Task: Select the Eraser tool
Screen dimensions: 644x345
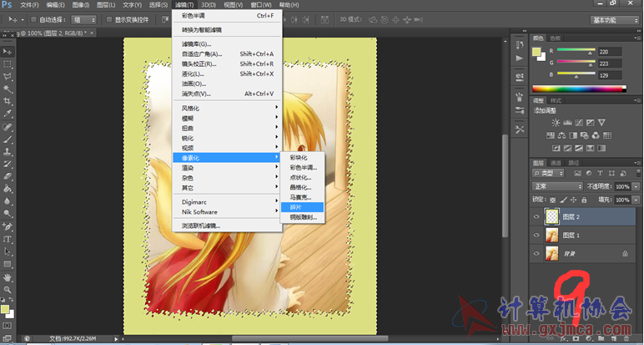Action: coord(8,176)
